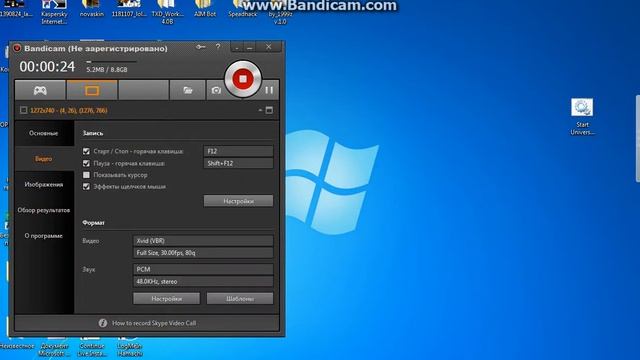Image resolution: width=640 pixels, height=360 pixels.
Task: Take a screenshot with the camera icon
Action: pyautogui.click(x=216, y=90)
